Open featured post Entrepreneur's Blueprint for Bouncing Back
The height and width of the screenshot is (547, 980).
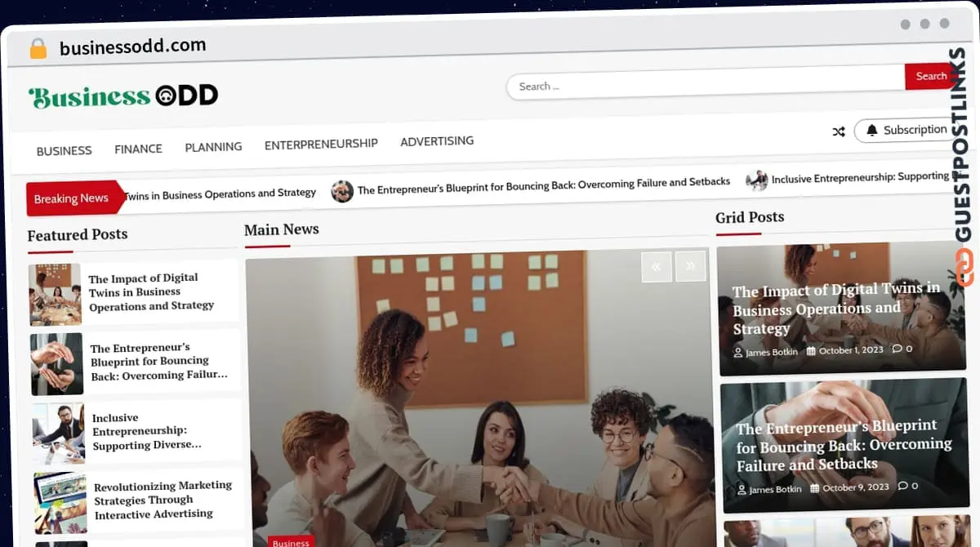click(159, 362)
